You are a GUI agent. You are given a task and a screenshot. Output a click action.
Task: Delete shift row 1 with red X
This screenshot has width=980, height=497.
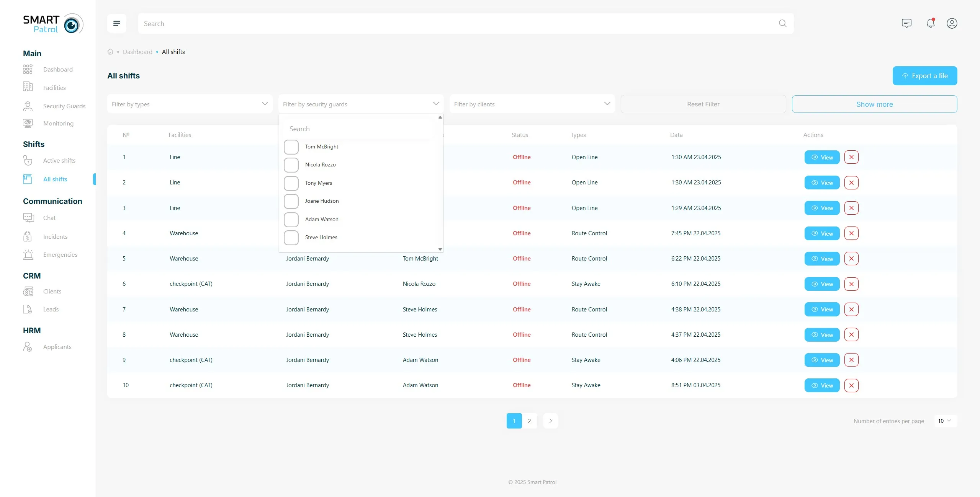point(851,157)
